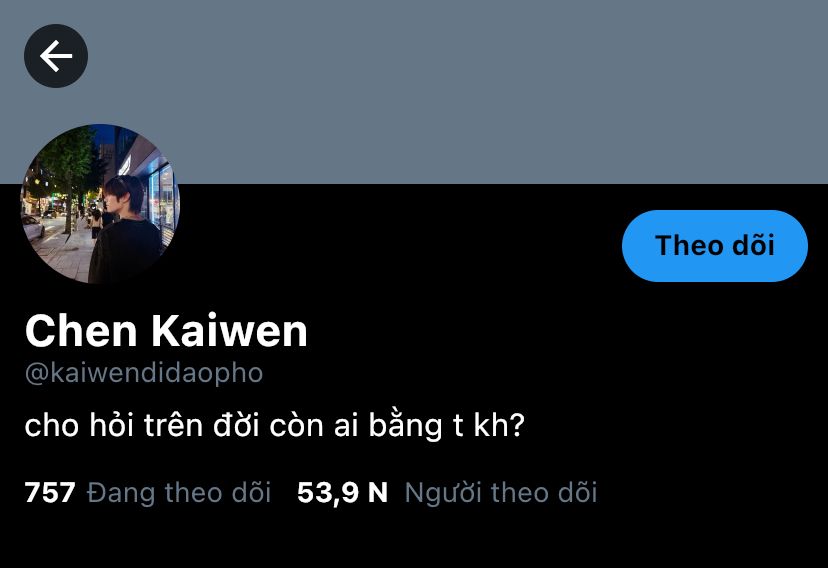828x568 pixels.
Task: Follow the account with Theo dõi button
Action: pos(714,245)
